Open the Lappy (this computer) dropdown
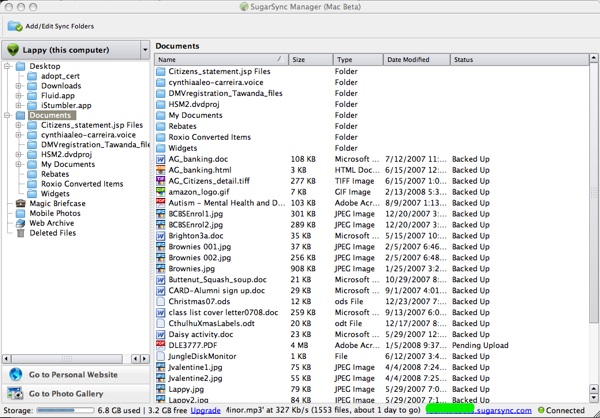 (145, 48)
